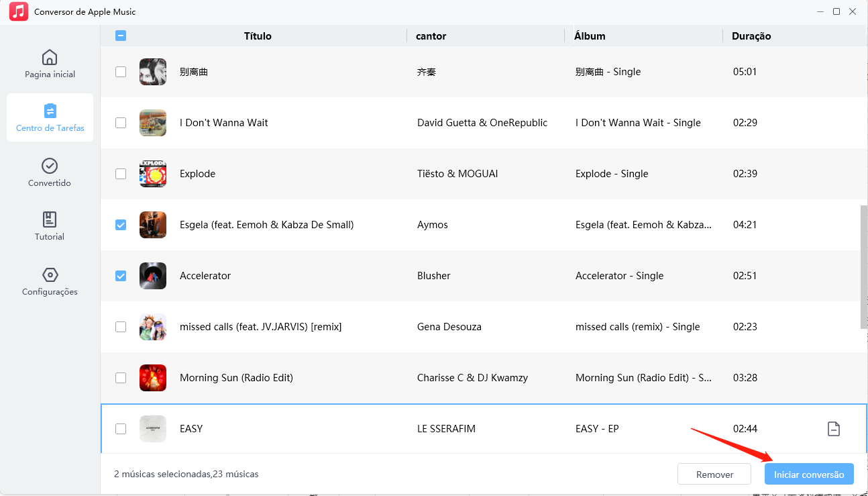Screen dimensions: 868x496
Task: Click the Título column header
Action: tap(258, 36)
